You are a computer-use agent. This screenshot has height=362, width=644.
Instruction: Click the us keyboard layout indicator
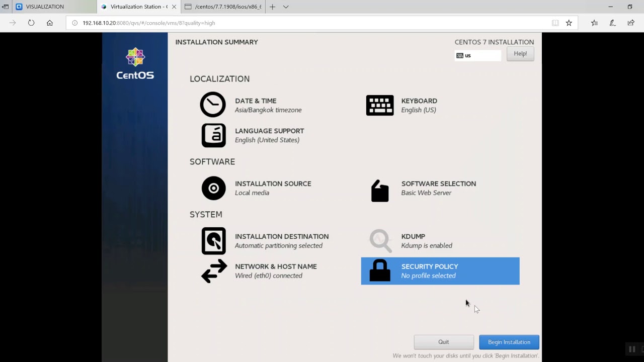[478, 56]
